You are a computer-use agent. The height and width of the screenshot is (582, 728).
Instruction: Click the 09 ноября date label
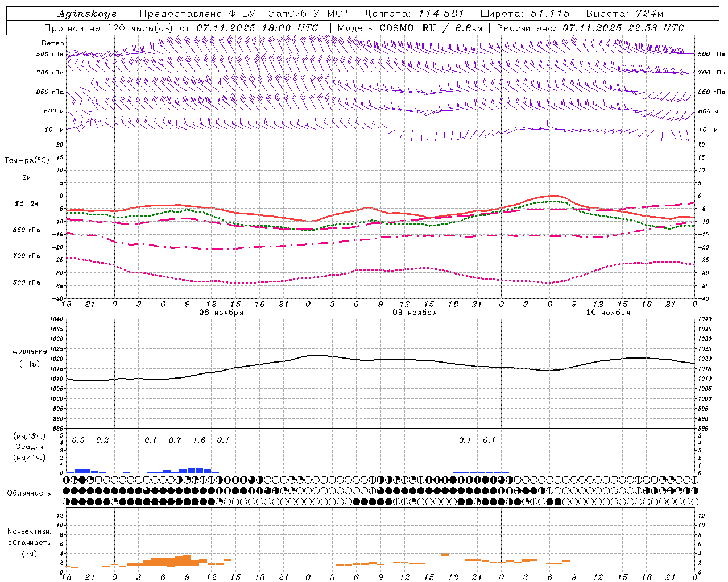click(415, 313)
